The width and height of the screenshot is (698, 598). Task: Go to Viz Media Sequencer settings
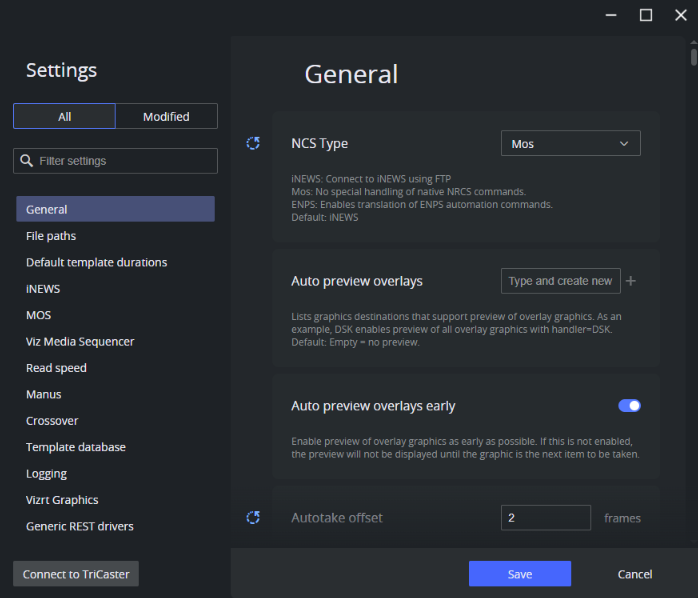[x=80, y=342]
